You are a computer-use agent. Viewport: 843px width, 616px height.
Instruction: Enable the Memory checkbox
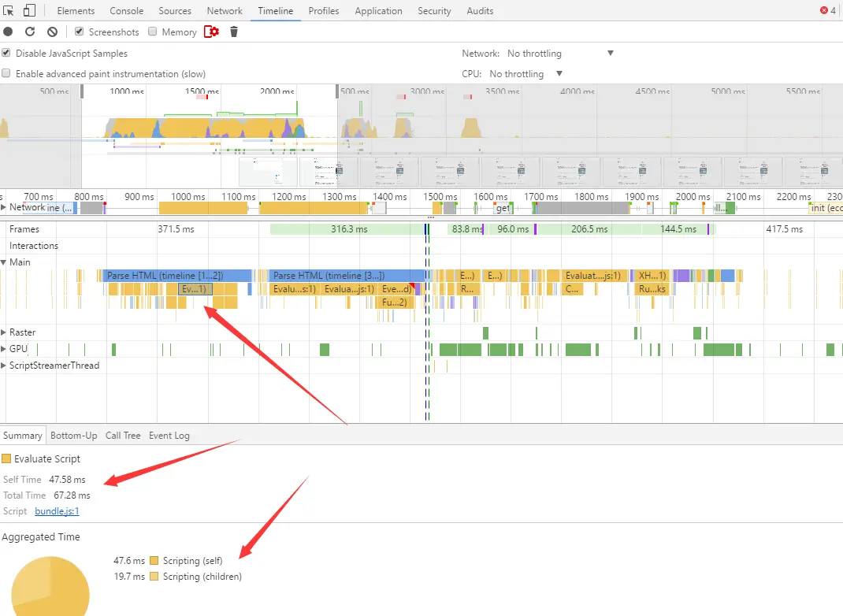(x=153, y=32)
